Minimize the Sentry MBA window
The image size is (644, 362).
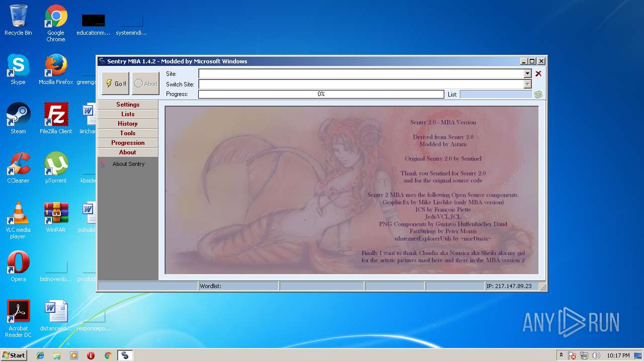pos(524,61)
